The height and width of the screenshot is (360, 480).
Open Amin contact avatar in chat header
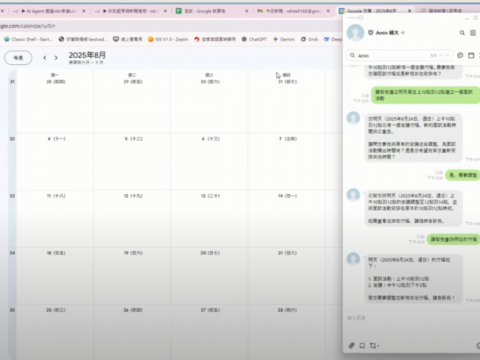[x=355, y=33]
